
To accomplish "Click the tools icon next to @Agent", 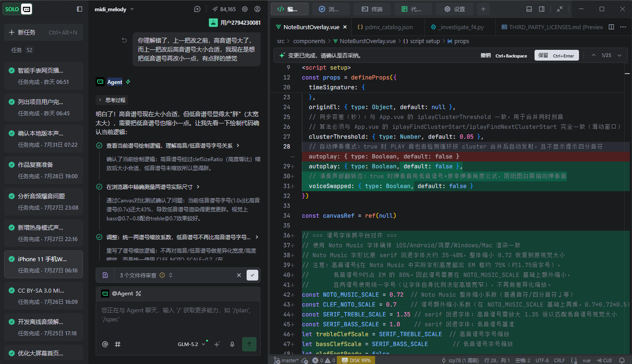I will [139, 294].
